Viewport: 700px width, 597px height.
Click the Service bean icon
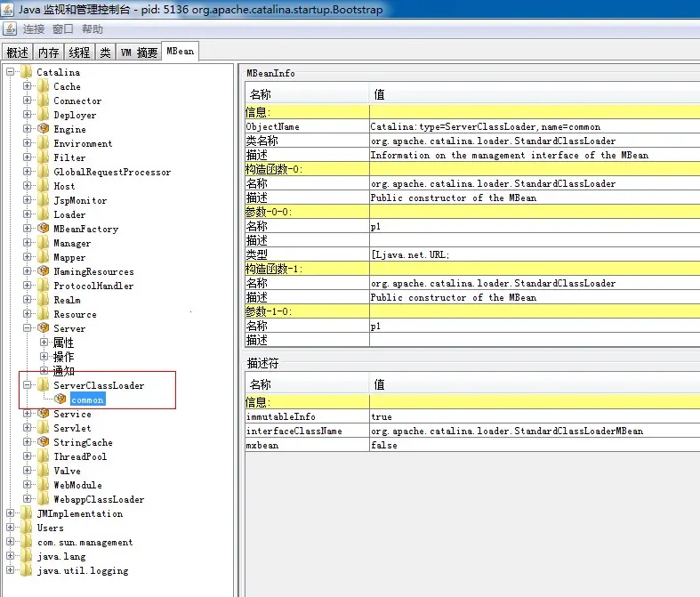(44, 413)
